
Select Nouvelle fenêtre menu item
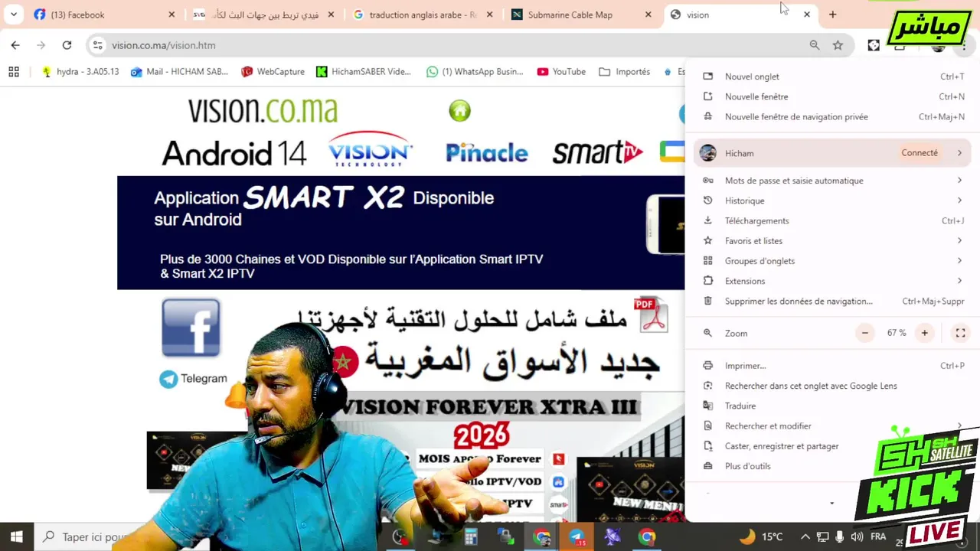point(832,96)
